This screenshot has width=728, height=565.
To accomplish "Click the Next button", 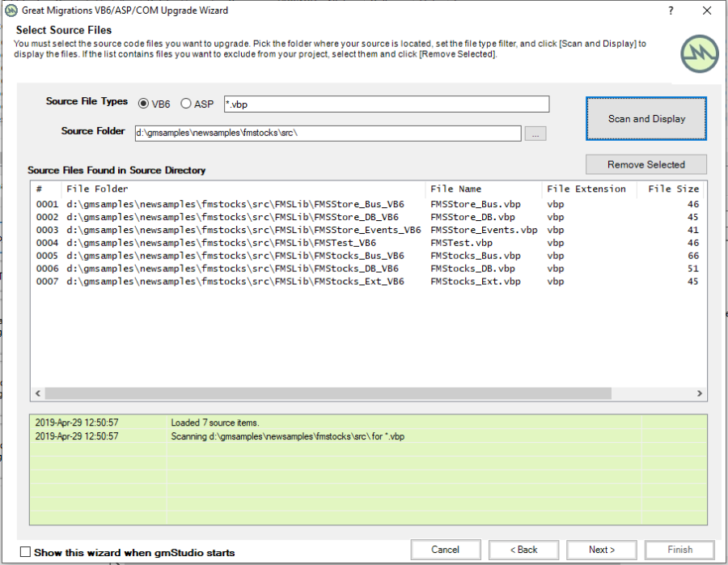I will click(601, 550).
